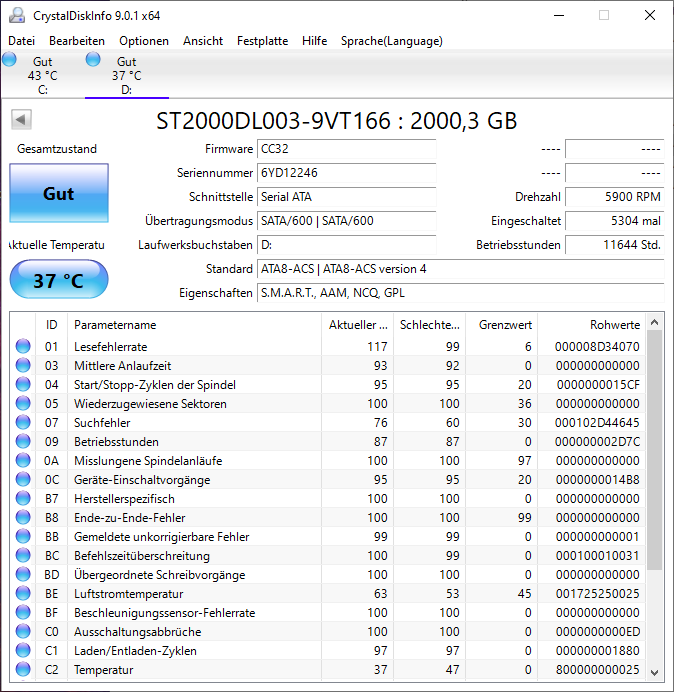The width and height of the screenshot is (674, 692).
Task: Open the Optionen menu
Action: tap(144, 41)
